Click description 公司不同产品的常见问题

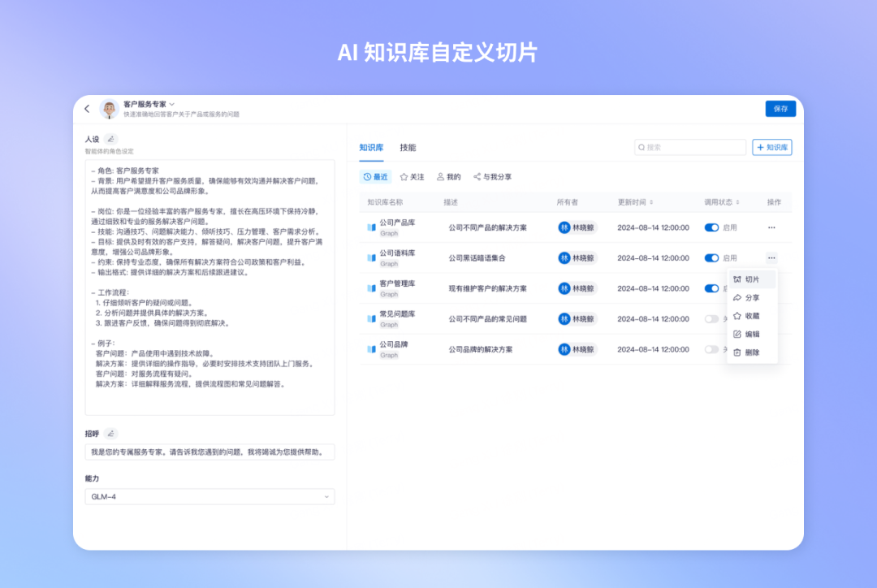(488, 319)
